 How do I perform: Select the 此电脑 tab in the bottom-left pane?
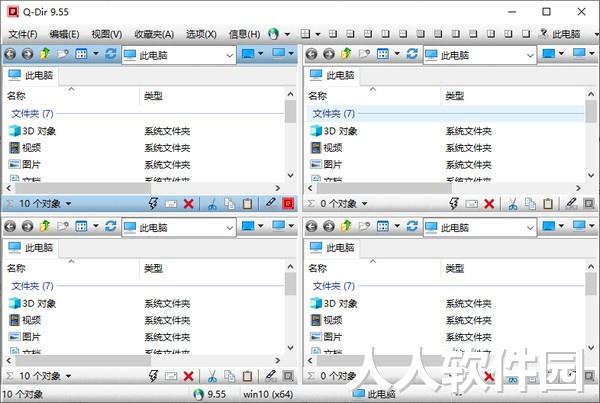(x=31, y=248)
